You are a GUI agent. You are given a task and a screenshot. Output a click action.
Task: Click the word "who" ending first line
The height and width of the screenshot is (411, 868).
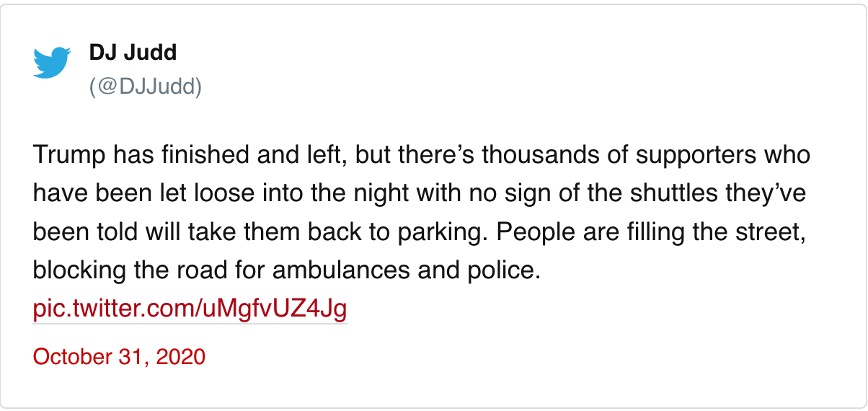pyautogui.click(x=787, y=155)
